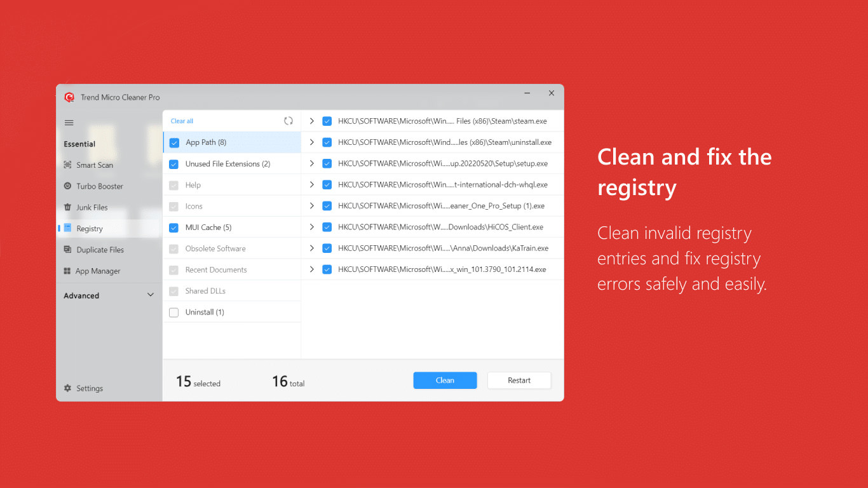Uncheck the App Path (8) checkbox
868x488 pixels.
174,143
